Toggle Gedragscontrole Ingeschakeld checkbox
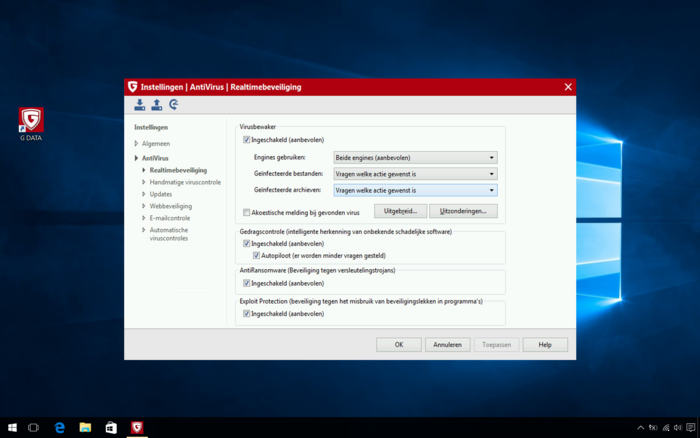The height and width of the screenshot is (438, 700). [246, 243]
